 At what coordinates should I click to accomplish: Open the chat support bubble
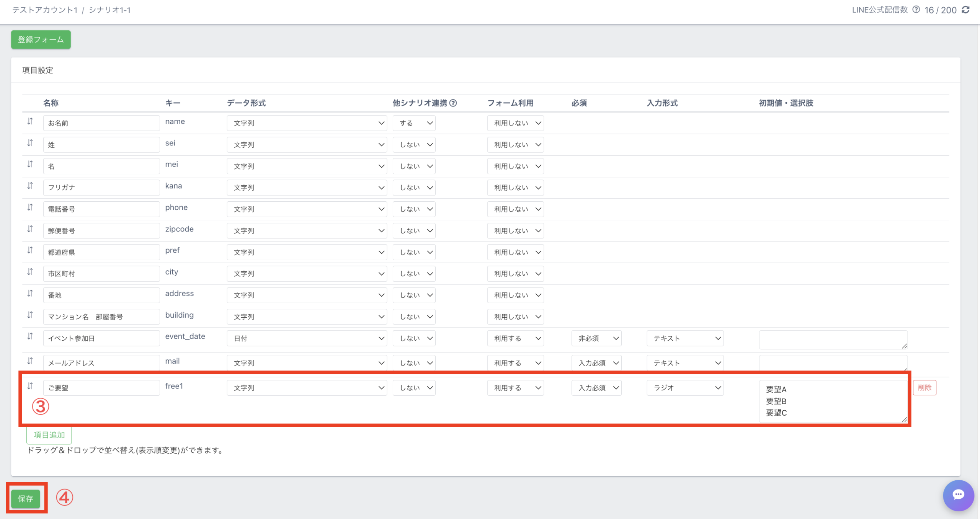(x=958, y=495)
